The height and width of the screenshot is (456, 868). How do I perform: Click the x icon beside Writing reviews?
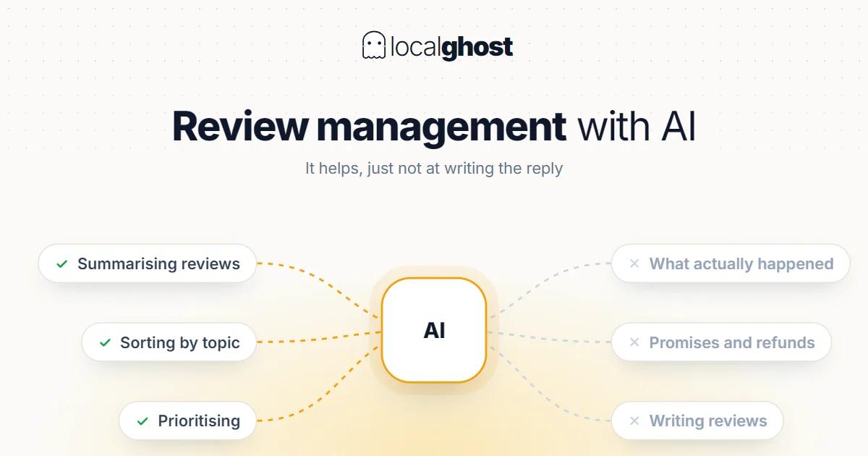[634, 421]
